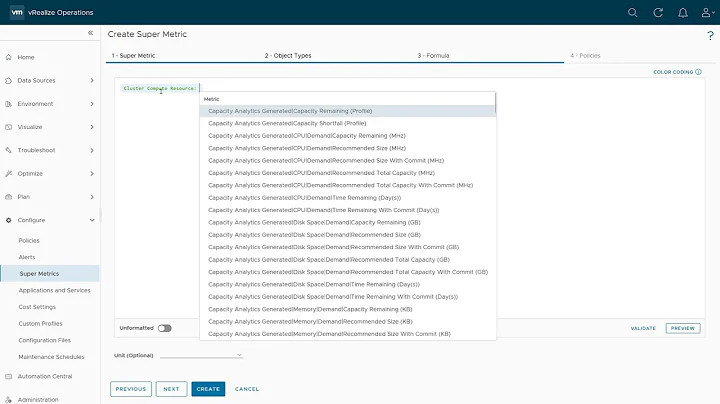The height and width of the screenshot is (404, 720).
Task: Open Alerts under Configure
Action: point(27,257)
